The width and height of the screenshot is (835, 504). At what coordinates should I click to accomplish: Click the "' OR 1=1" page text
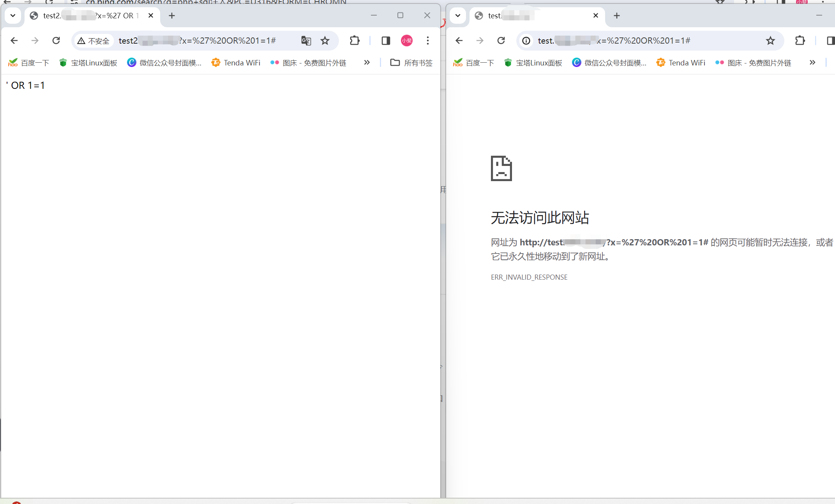(26, 85)
